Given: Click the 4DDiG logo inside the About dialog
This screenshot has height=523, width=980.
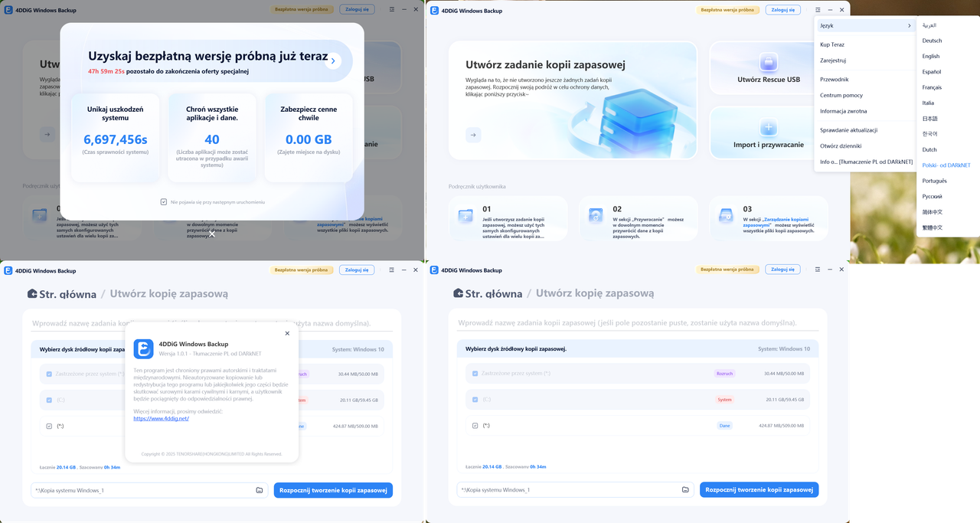Looking at the screenshot, I should (143, 349).
